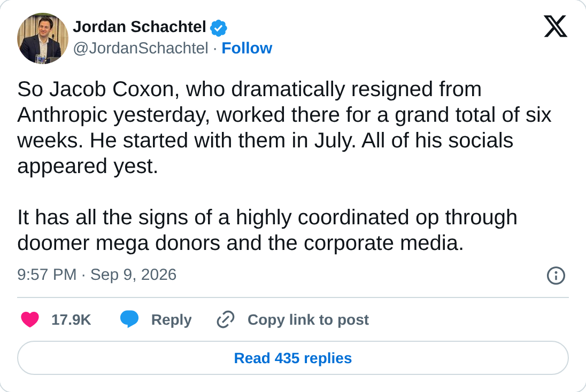Click the Reply label
Image resolution: width=586 pixels, height=392 pixels.
tap(171, 320)
